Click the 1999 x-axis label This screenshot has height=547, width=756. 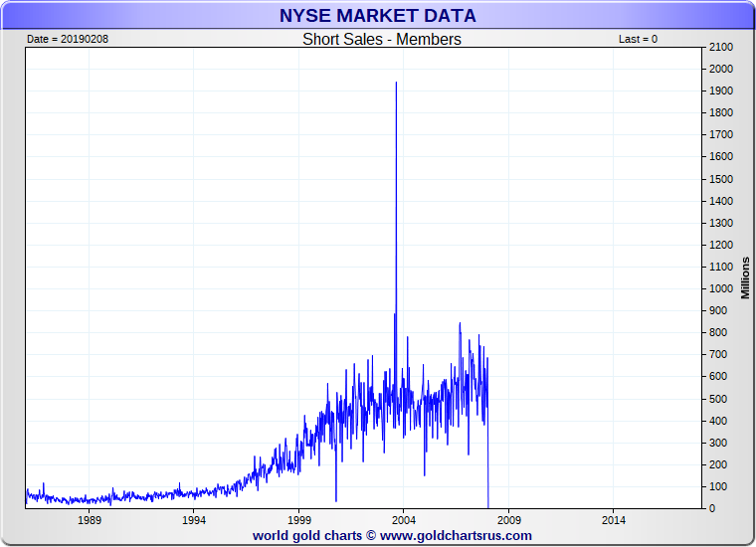pos(299,520)
